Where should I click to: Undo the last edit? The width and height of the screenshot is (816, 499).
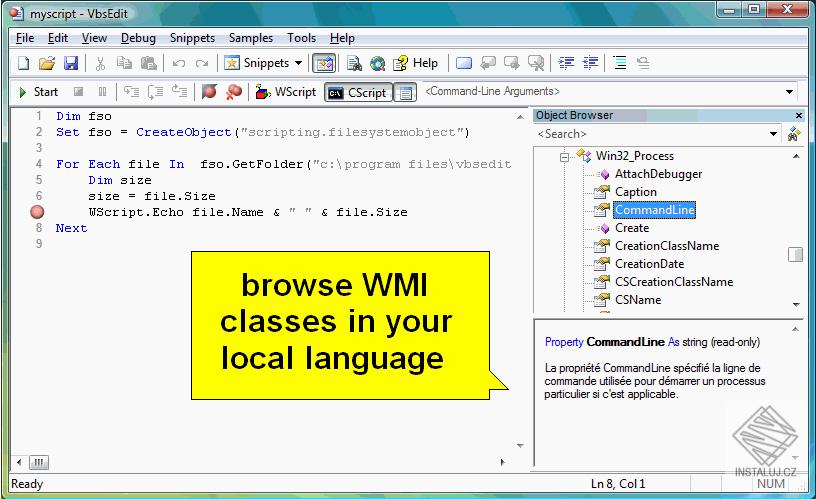coord(179,63)
